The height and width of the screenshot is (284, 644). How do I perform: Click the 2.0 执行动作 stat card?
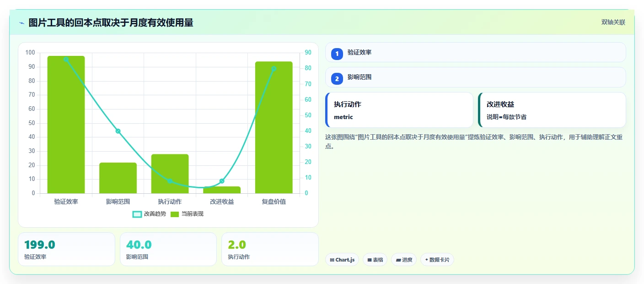pos(270,249)
